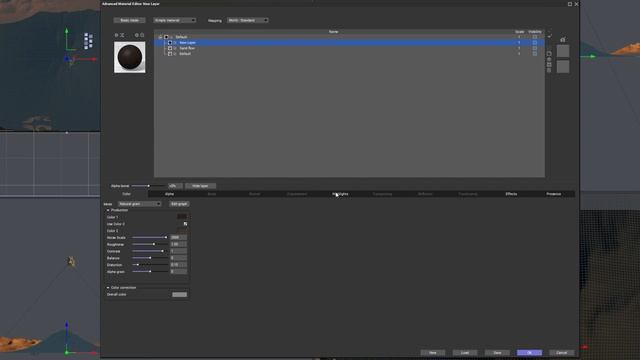Click the last small icon above the preview sphere
Viewport: 640px width, 360px height.
[x=142, y=35]
